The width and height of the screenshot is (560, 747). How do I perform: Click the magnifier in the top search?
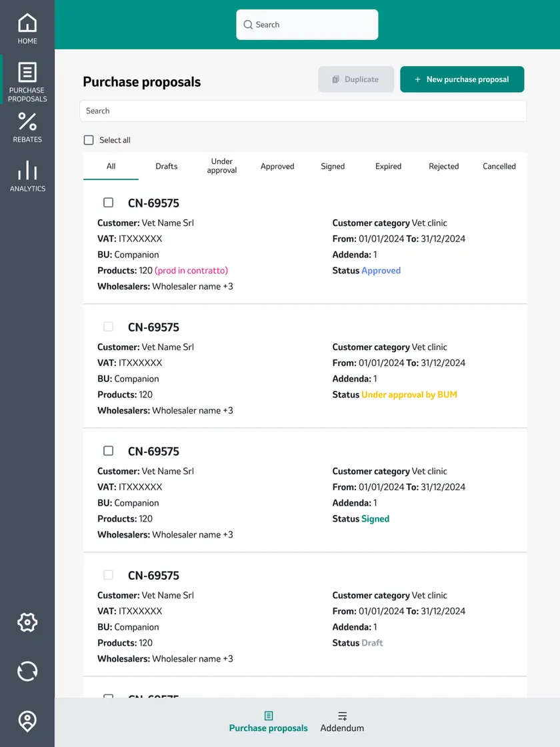(248, 25)
